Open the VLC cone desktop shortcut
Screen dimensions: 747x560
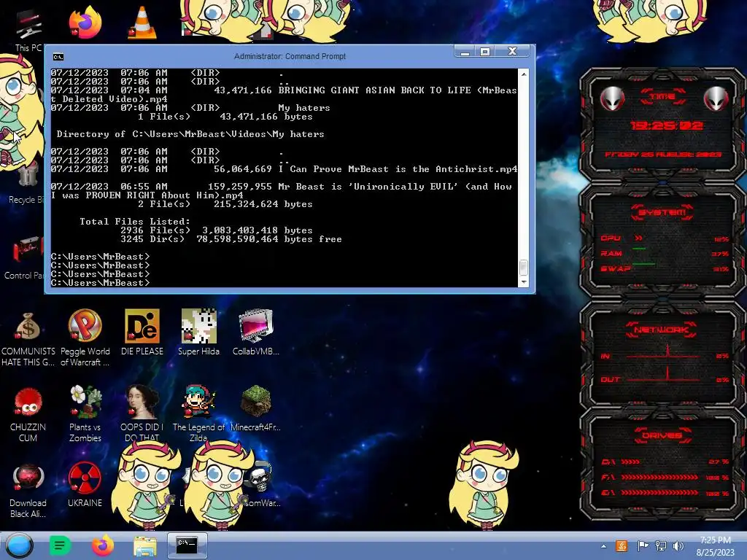[x=142, y=23]
